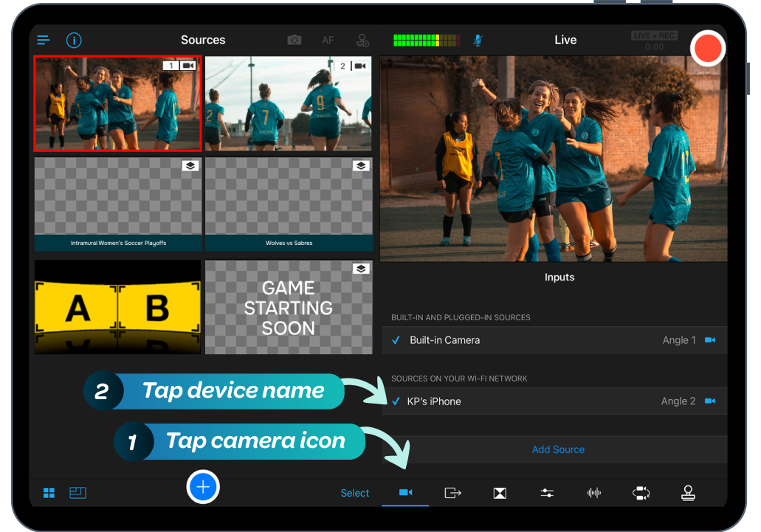
Task: Open the transitions panel
Action: tap(500, 492)
